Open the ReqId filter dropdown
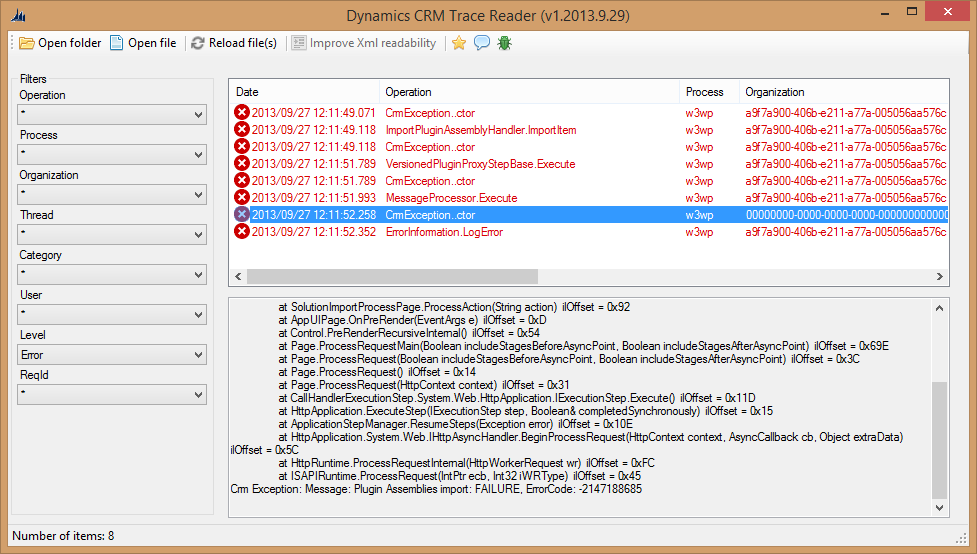Screen dimensions: 977x554 [x=112, y=394]
